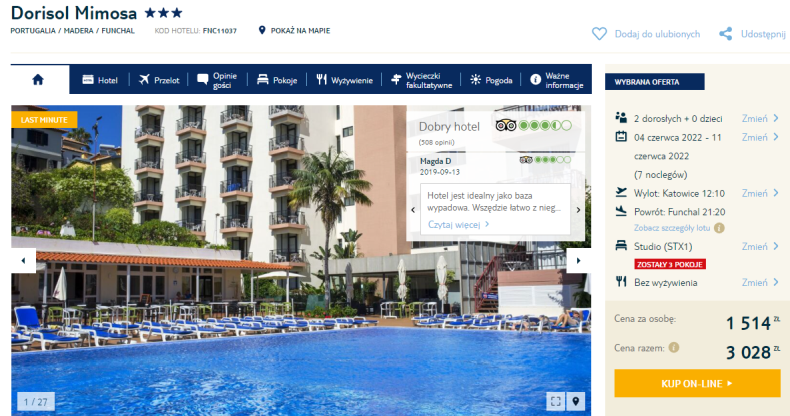Image resolution: width=790 pixels, height=416 pixels.
Task: Click the home icon tab
Action: 38,80
